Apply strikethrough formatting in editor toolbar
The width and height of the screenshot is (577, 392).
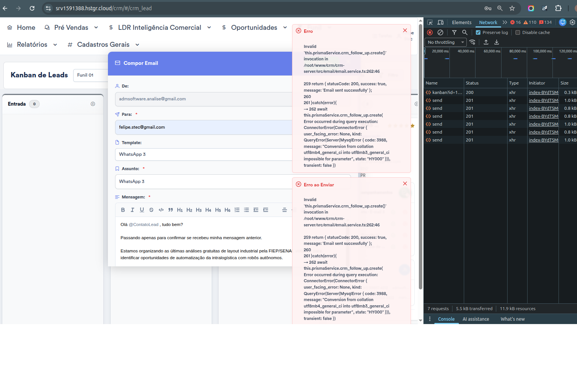pyautogui.click(x=151, y=210)
